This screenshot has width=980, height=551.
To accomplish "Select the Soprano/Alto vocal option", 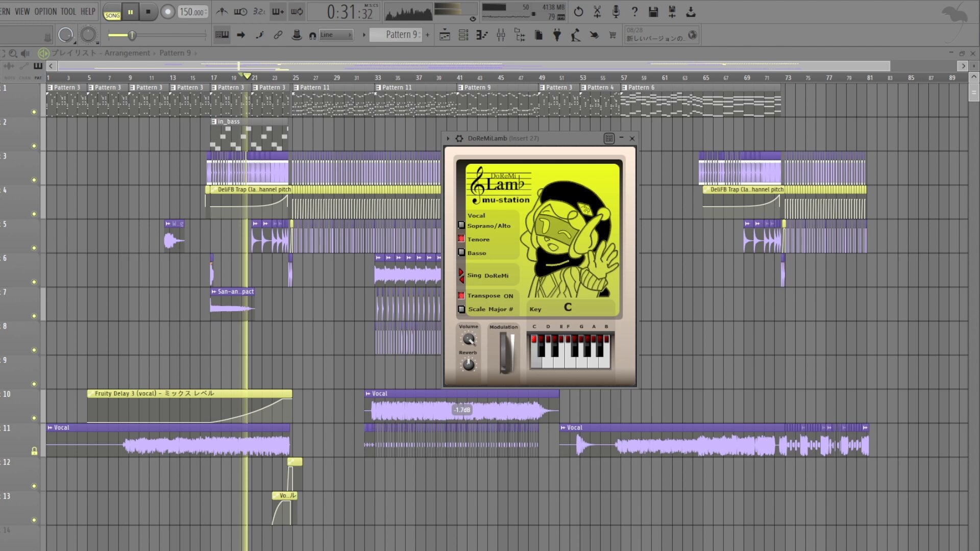I will (x=461, y=225).
